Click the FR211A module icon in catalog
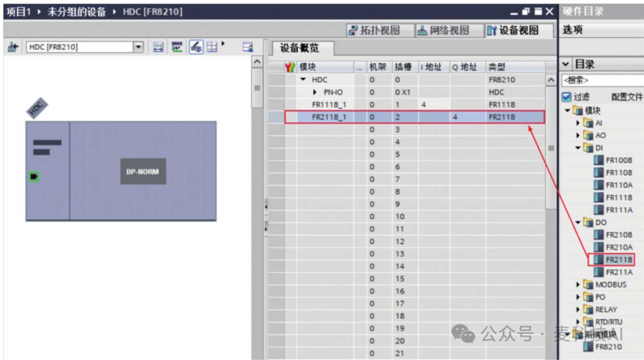Viewport: 644px width, 360px height. point(599,272)
